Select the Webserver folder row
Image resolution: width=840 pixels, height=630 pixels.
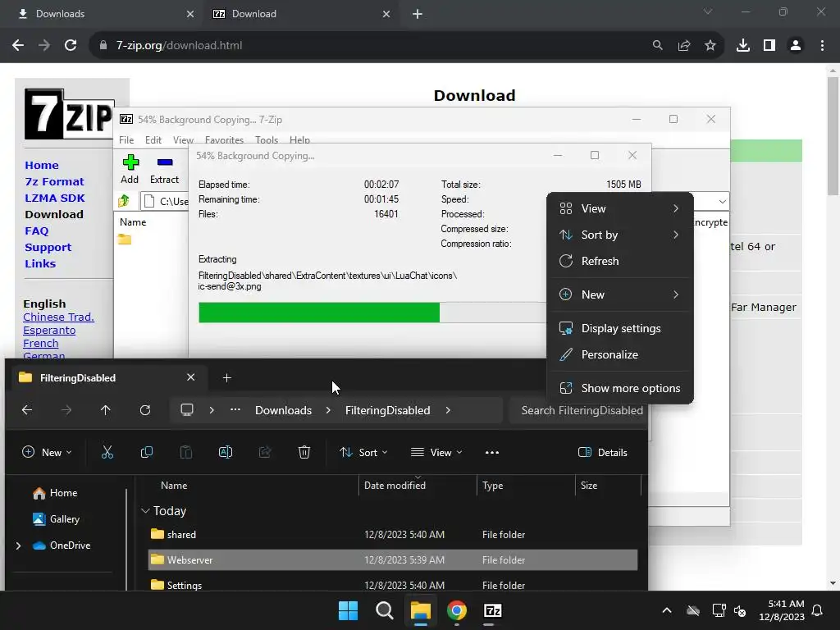click(x=393, y=559)
